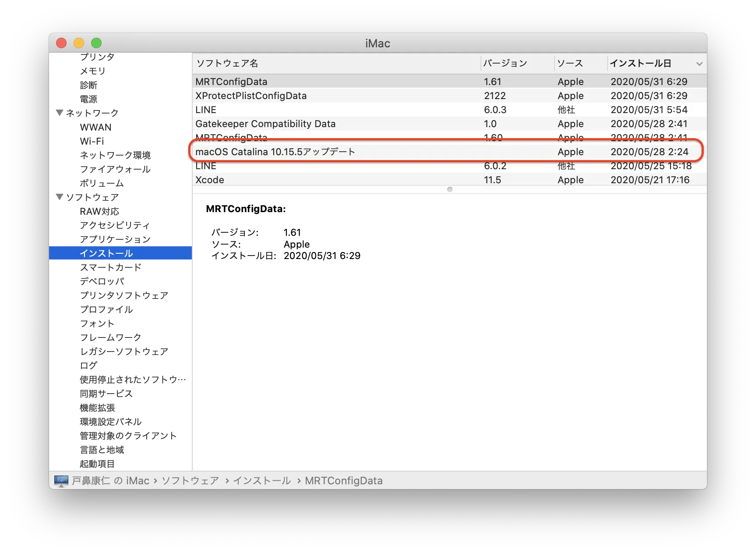Select プリンタ in the sidebar

97,57
